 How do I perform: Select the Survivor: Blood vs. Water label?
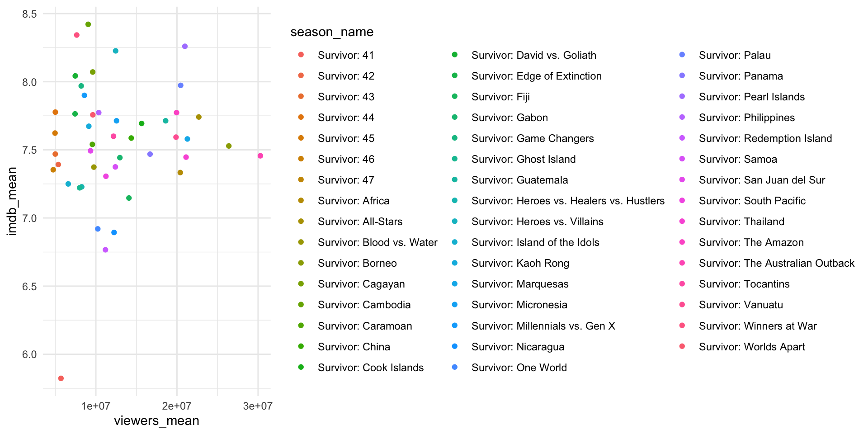(x=377, y=242)
